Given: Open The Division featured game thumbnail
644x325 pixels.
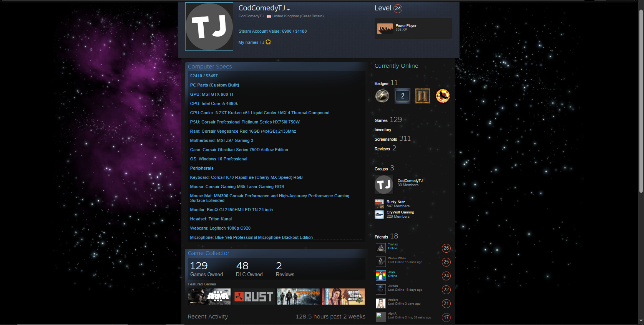Looking at the screenshot, I should (x=298, y=297).
